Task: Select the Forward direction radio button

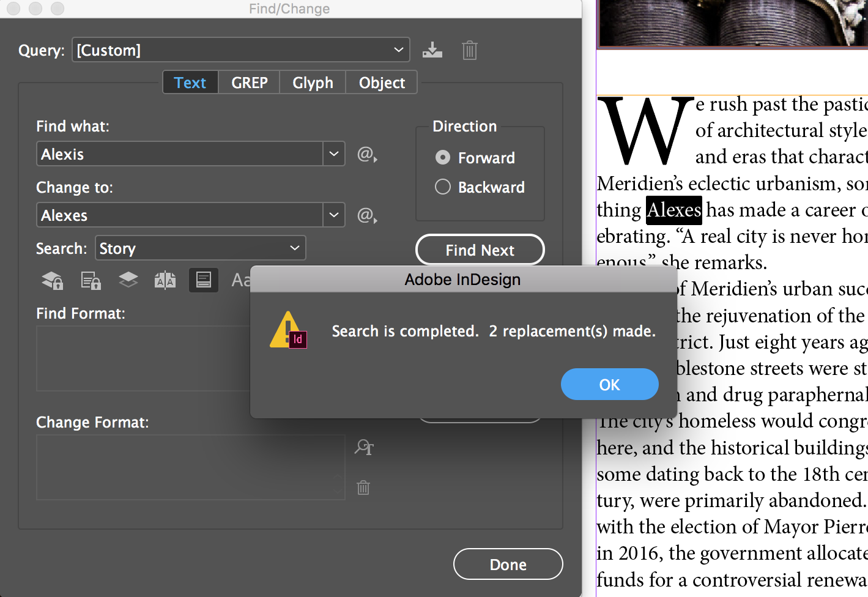Action: (443, 157)
